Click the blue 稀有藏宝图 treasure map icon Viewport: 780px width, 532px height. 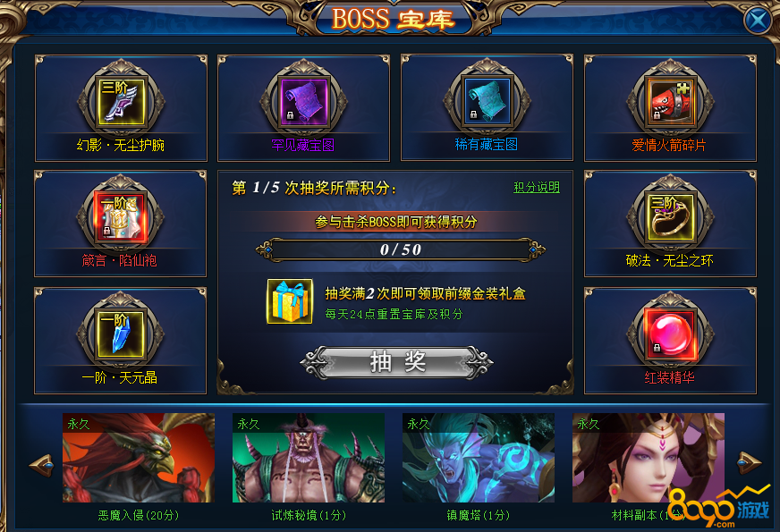coord(487,101)
